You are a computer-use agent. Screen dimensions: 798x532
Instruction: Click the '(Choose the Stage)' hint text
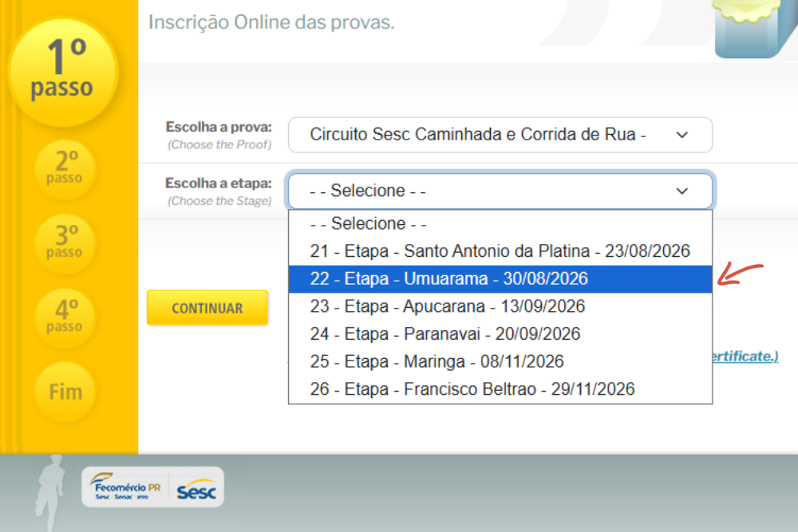click(219, 202)
